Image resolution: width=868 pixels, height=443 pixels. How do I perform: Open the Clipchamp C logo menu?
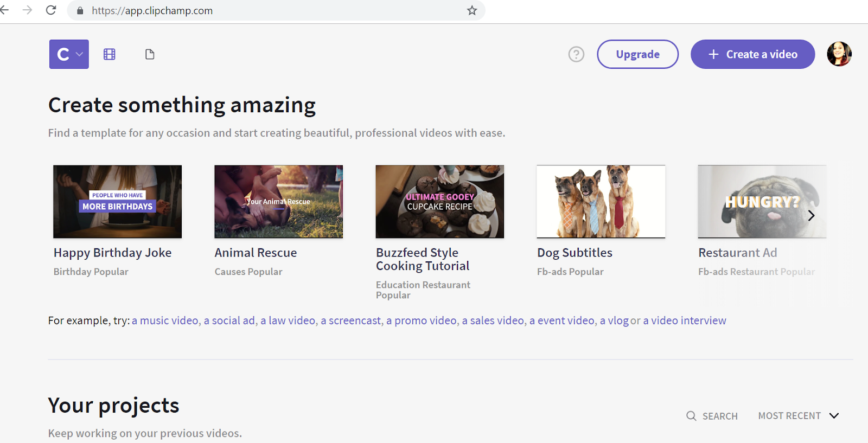(69, 54)
